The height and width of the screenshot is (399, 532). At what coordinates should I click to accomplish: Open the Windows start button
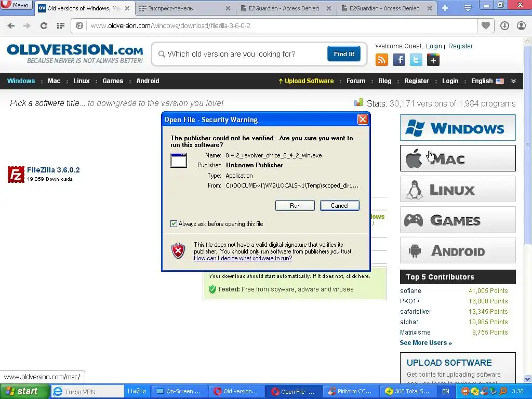(x=25, y=391)
